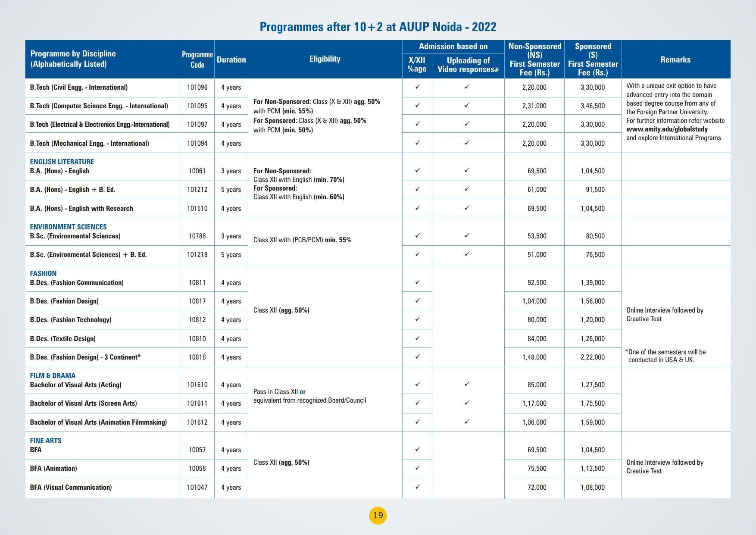Click the 'Admission based on' header
756x535 pixels.
(453, 46)
